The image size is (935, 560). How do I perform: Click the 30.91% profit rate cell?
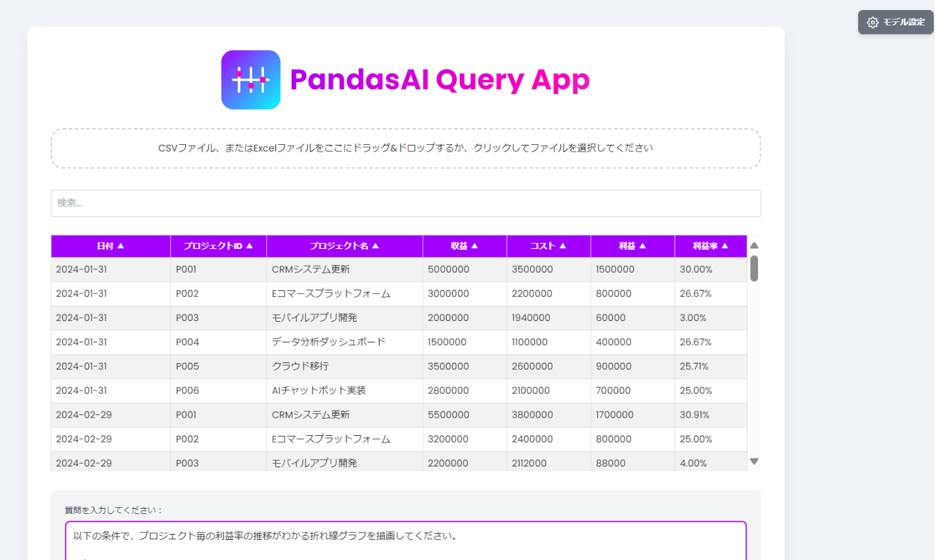[x=711, y=414]
